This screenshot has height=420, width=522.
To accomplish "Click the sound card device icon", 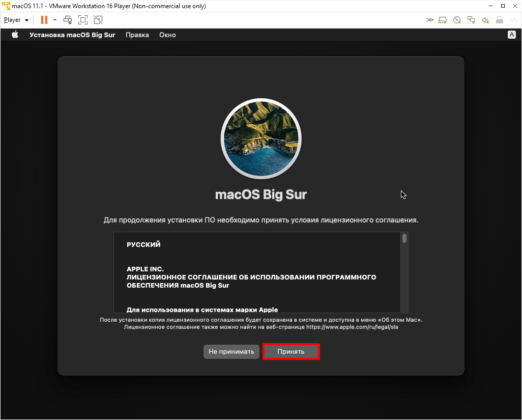I will 485,20.
